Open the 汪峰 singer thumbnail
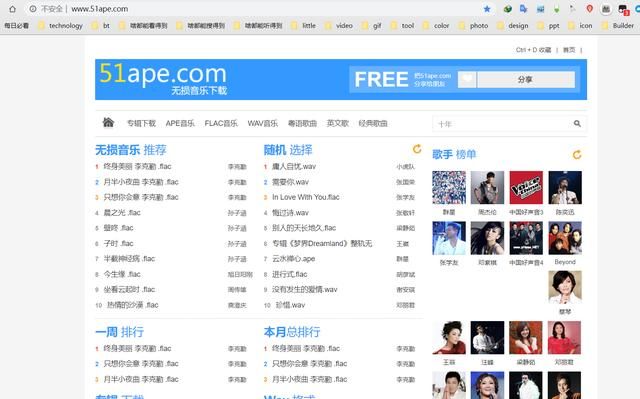This screenshot has width=640, height=399. pyautogui.click(x=487, y=337)
